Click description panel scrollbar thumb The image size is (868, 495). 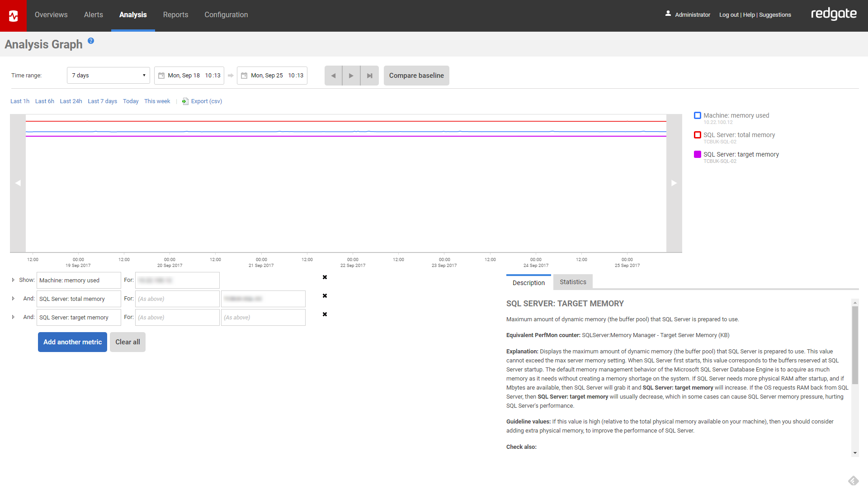[855, 345]
